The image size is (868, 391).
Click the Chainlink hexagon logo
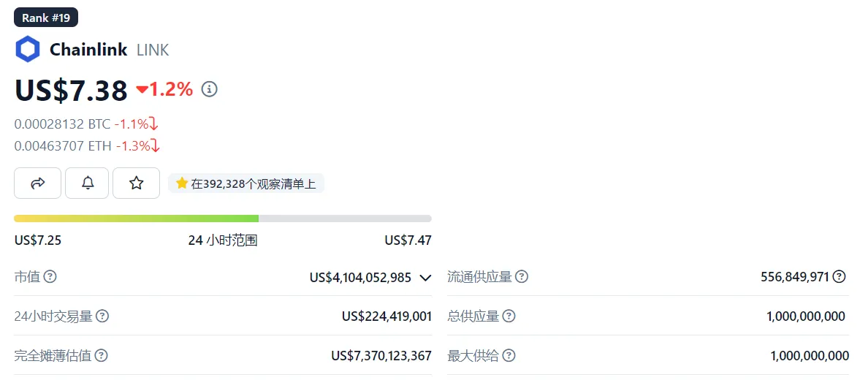click(28, 50)
